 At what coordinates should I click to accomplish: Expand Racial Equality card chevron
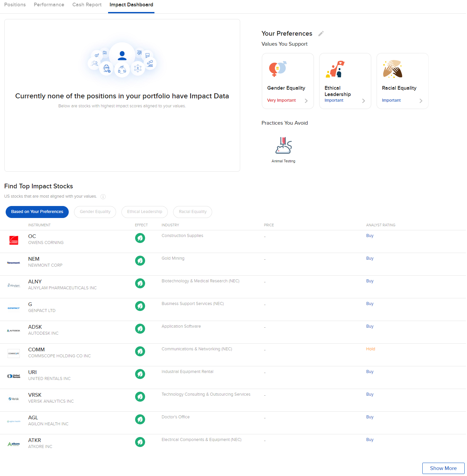421,101
